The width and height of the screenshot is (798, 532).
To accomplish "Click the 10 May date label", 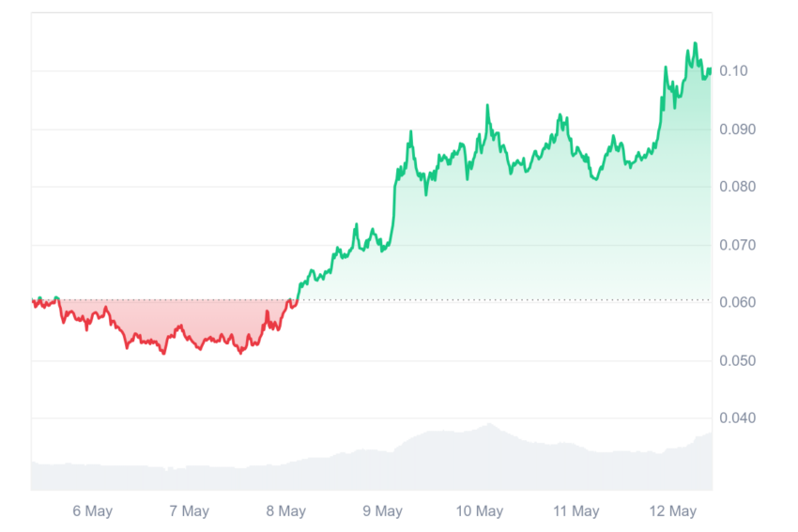I will click(x=479, y=510).
